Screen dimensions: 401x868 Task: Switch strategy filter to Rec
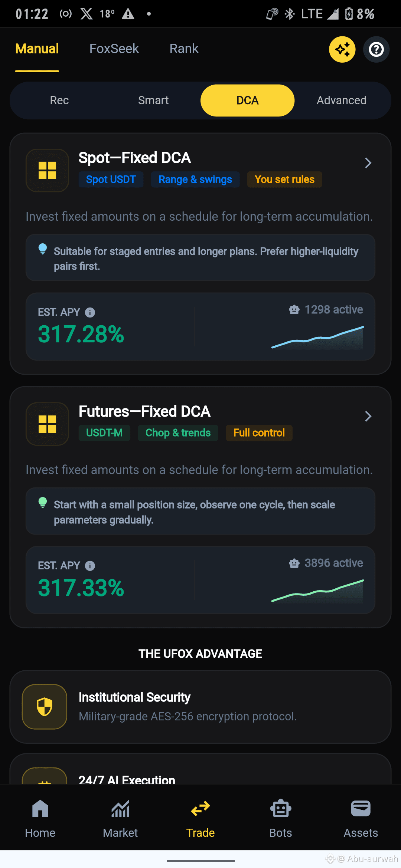[59, 100]
